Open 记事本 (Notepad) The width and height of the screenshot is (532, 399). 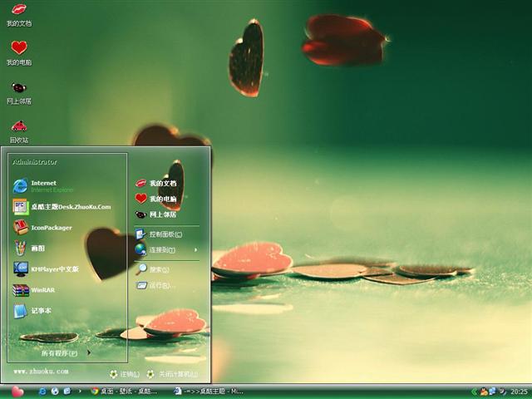pyautogui.click(x=42, y=311)
